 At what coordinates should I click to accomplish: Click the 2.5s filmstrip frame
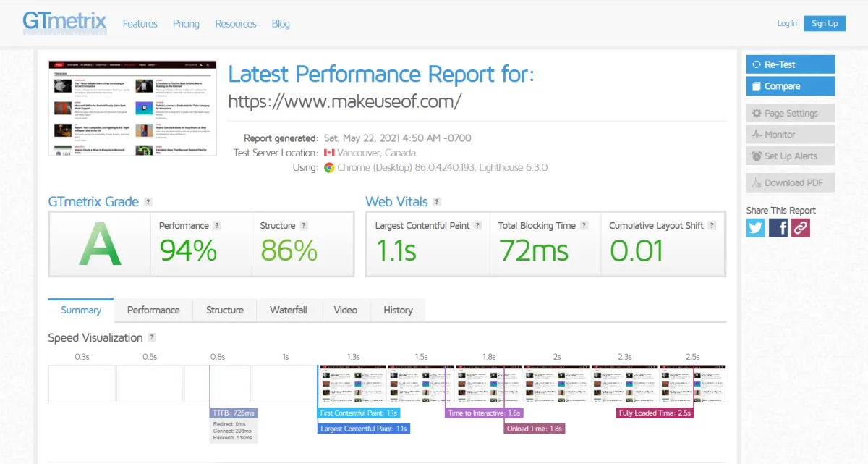tap(692, 383)
